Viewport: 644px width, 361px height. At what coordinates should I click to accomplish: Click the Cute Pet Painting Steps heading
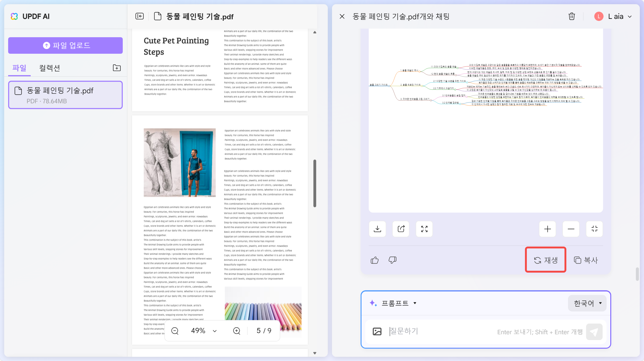[x=176, y=46]
